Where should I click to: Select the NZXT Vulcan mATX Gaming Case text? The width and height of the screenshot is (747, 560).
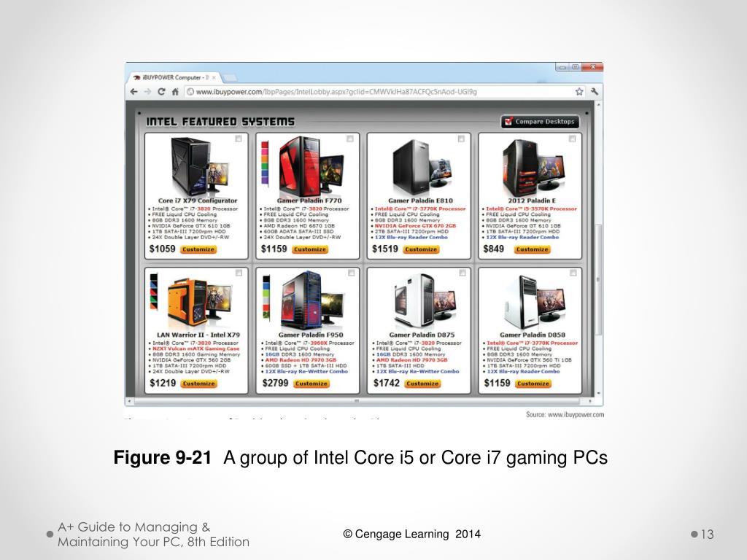(x=196, y=349)
